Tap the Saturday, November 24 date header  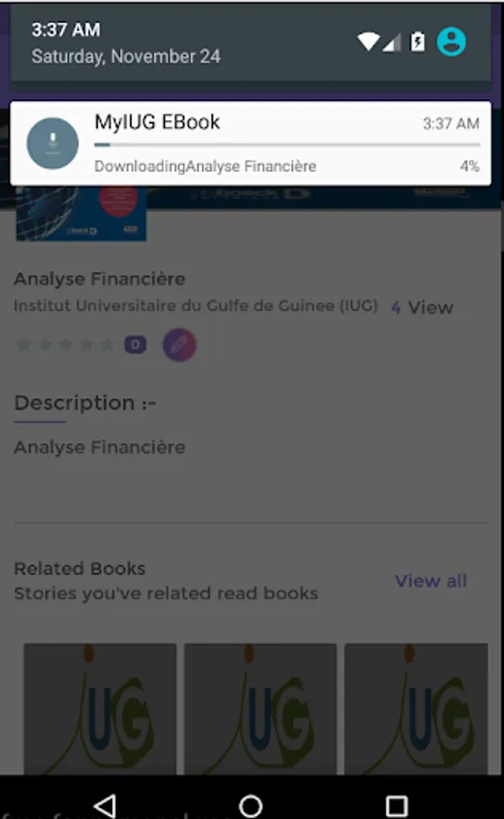click(x=126, y=56)
